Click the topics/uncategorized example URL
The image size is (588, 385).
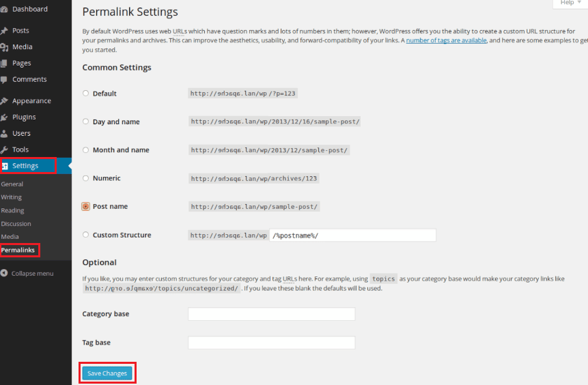pyautogui.click(x=161, y=288)
